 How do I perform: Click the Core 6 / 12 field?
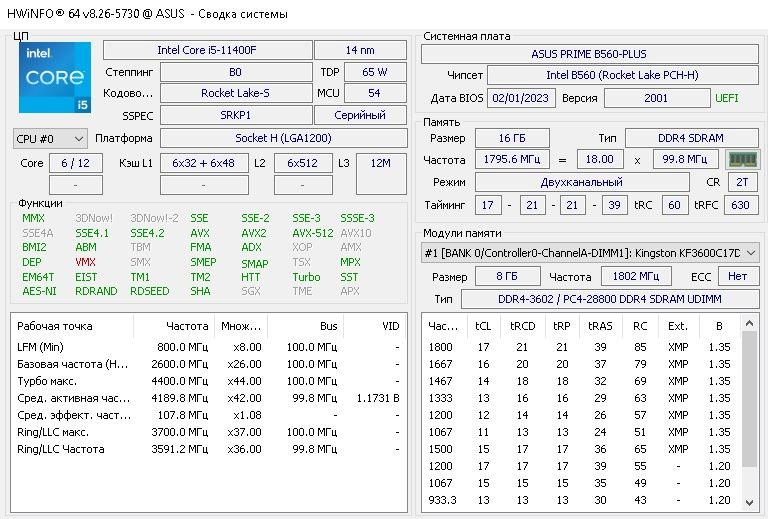point(76,163)
